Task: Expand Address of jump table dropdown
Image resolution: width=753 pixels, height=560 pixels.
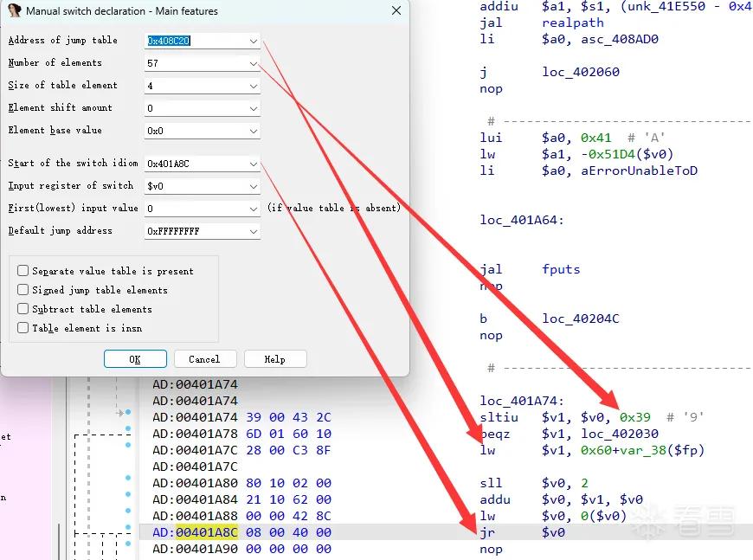Action: click(x=254, y=42)
